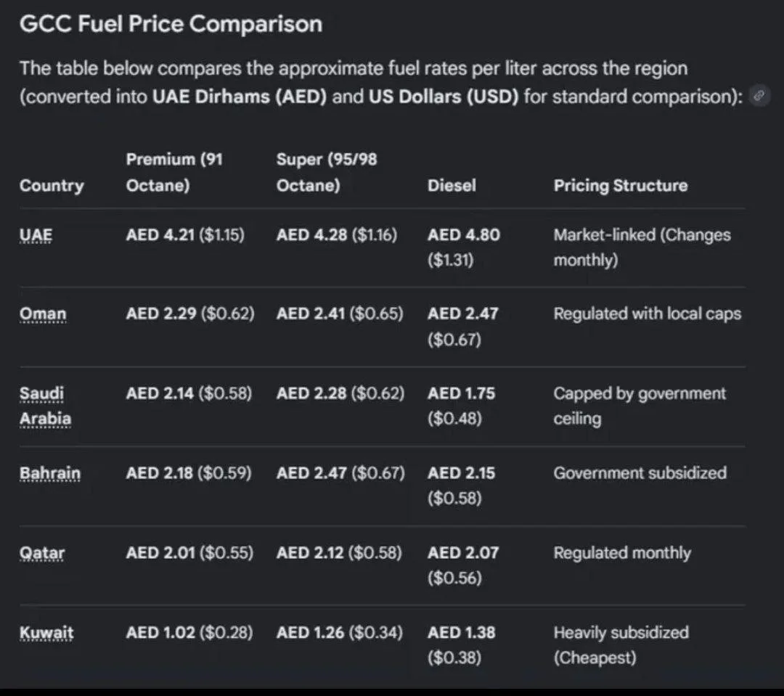The height and width of the screenshot is (696, 784).
Task: Open the Saudi Arabia country link
Action: [46, 406]
